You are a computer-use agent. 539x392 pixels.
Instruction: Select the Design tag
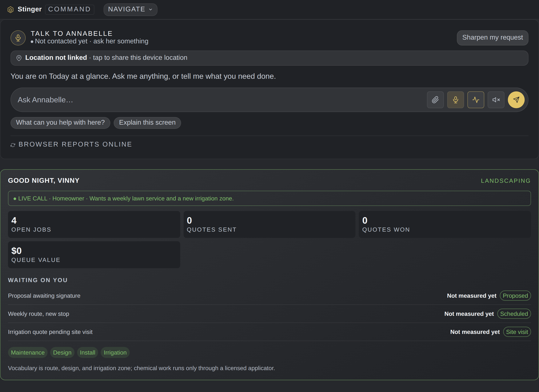[x=62, y=352]
